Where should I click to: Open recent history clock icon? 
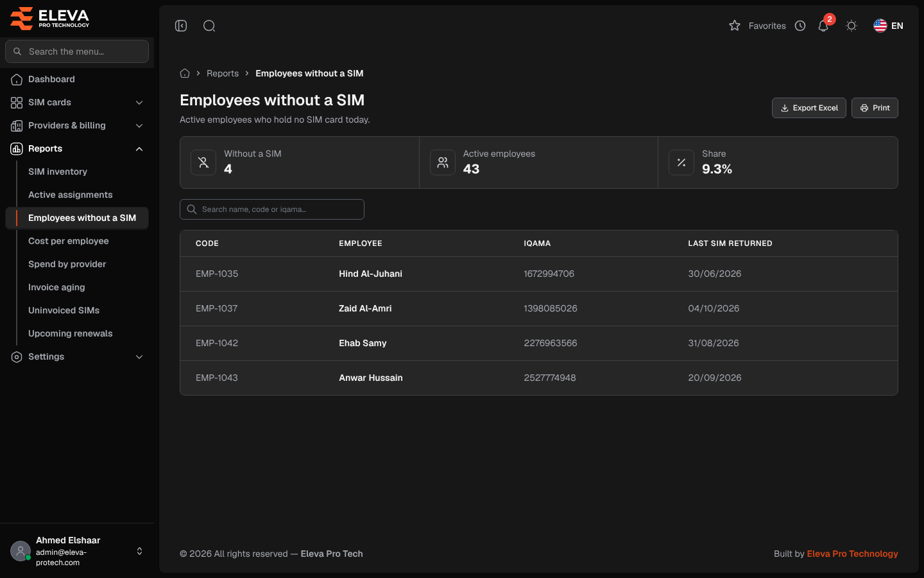pos(800,26)
